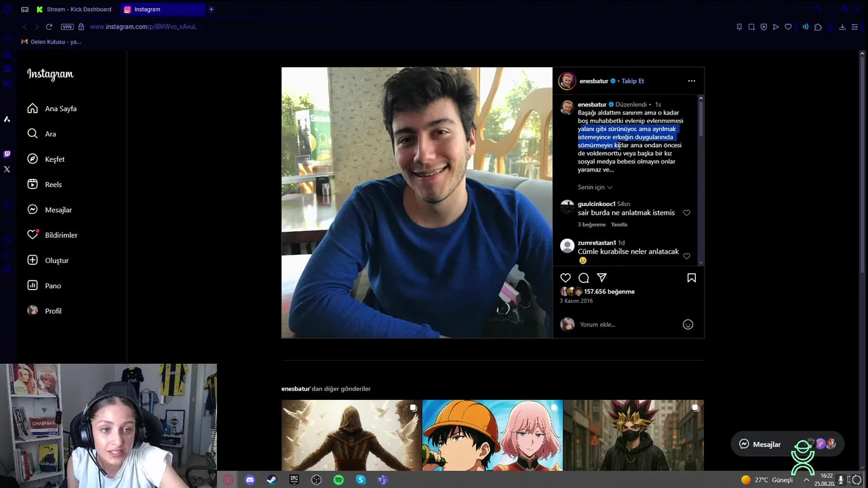Click Takip Et to follow enesbatur
The height and width of the screenshot is (488, 868).
coord(633,81)
